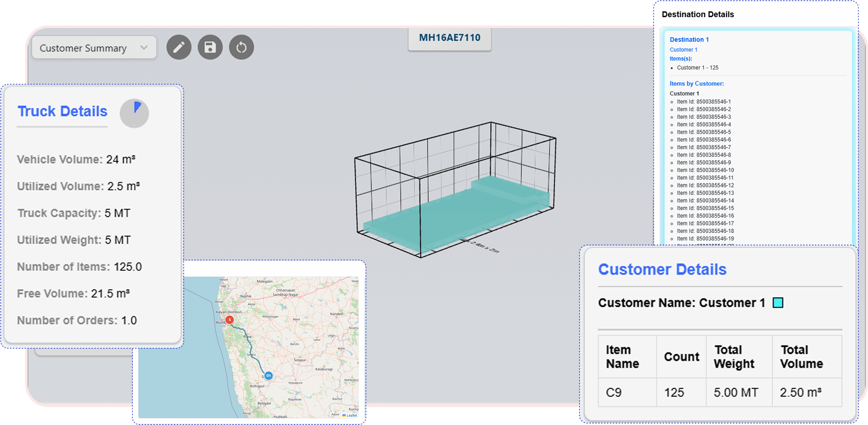Click the Customer Details heading
This screenshot has height=425, width=868.
[x=662, y=269]
